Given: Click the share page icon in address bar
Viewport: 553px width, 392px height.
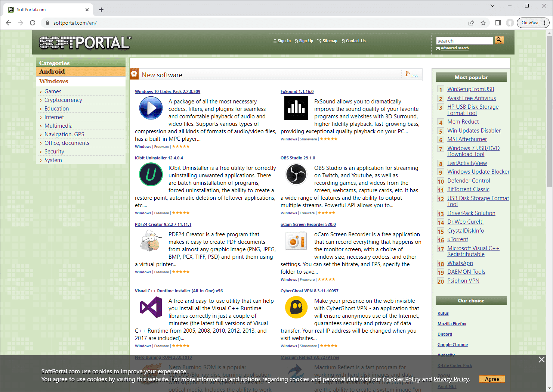Looking at the screenshot, I should [471, 23].
